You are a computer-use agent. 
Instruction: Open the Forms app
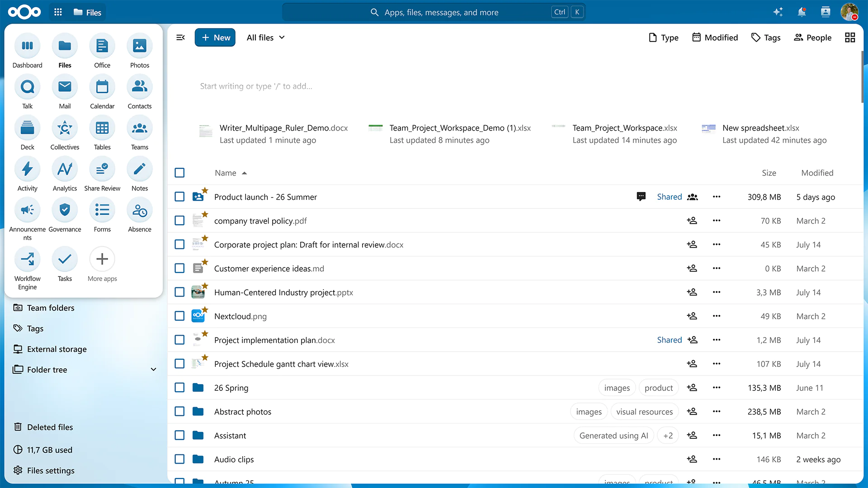coord(102,215)
